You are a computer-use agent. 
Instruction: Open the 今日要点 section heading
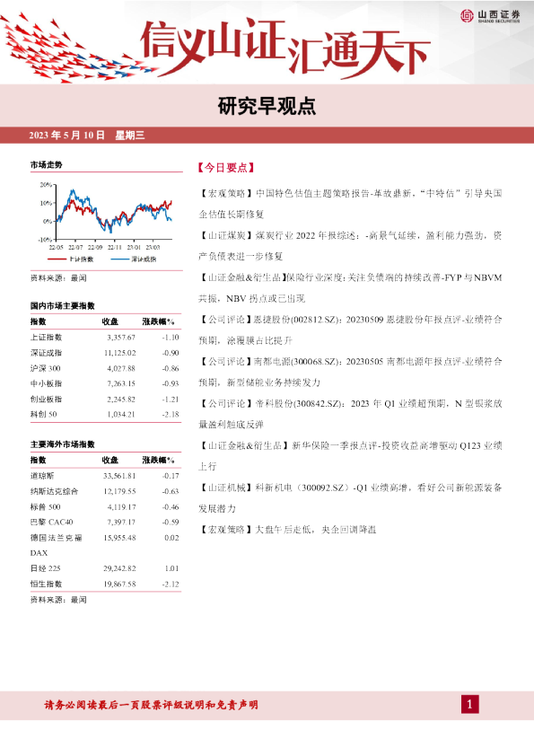point(225,168)
